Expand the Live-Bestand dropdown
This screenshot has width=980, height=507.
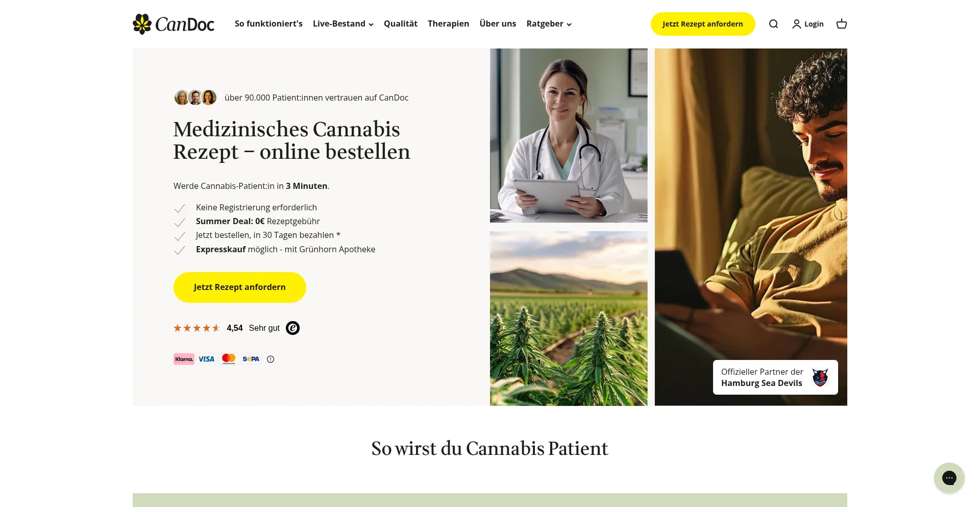pos(343,24)
